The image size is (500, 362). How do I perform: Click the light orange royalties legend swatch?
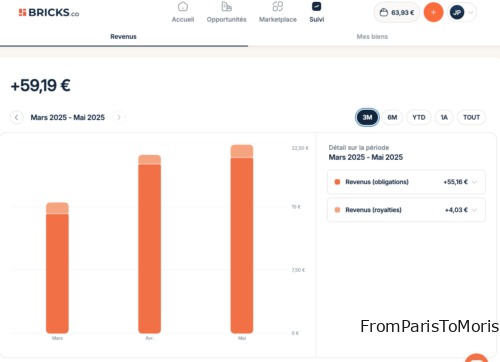coord(337,210)
